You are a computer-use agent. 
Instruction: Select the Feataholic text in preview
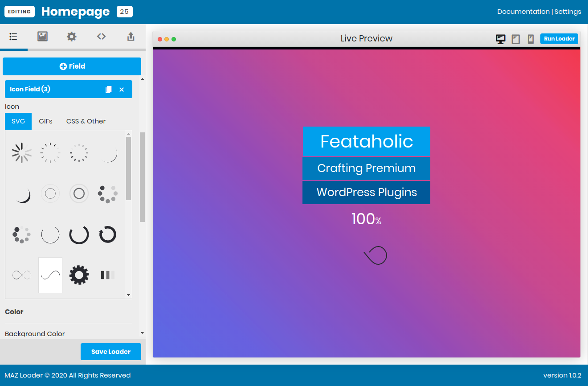pos(367,141)
